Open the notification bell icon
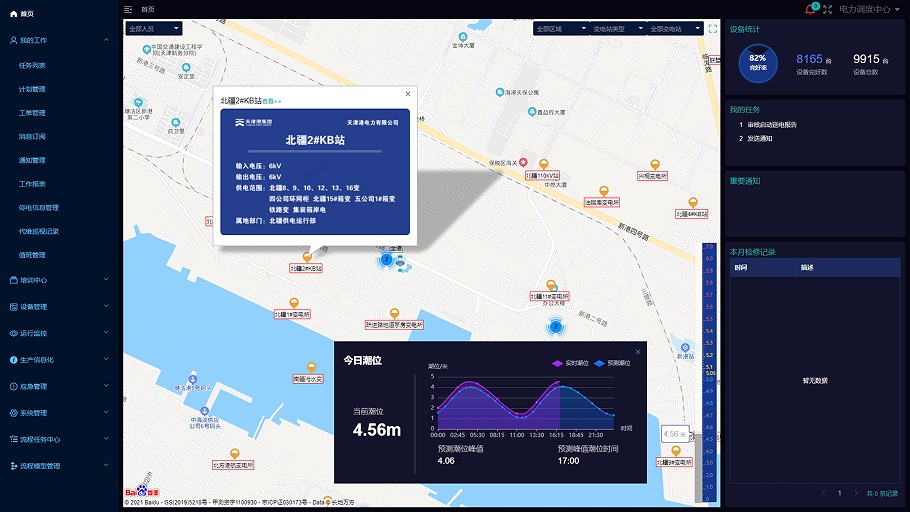The width and height of the screenshot is (910, 512). (810, 9)
